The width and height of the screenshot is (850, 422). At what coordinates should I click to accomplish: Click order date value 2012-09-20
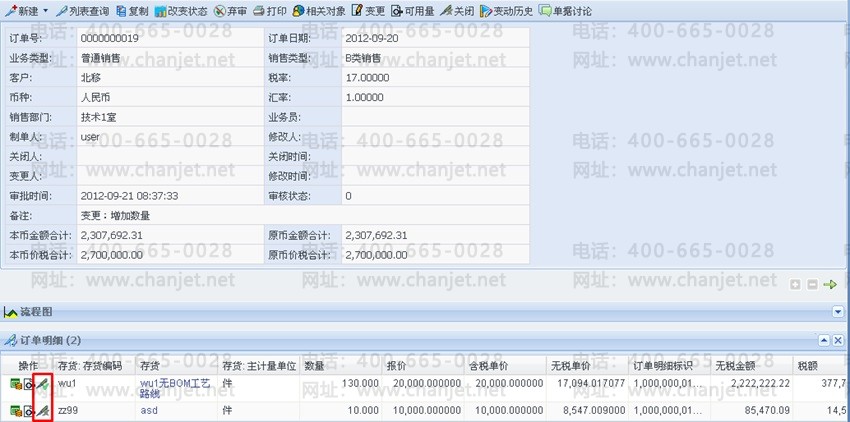point(370,39)
